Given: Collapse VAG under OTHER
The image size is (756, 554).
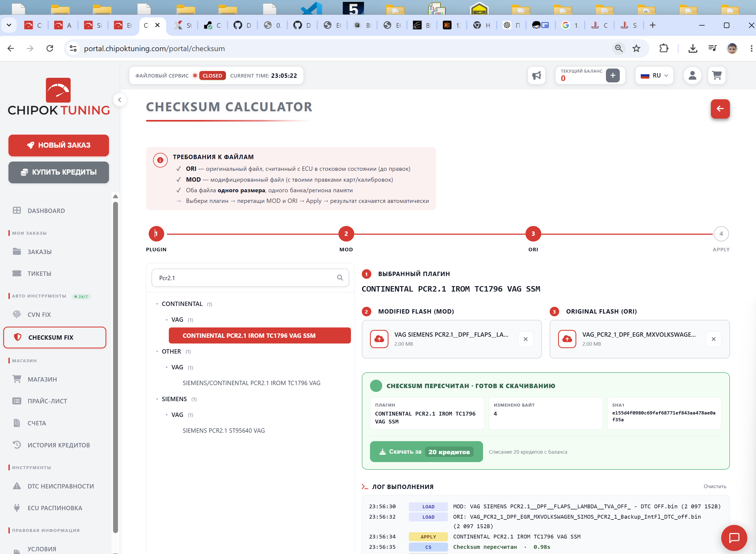Looking at the screenshot, I should click(167, 367).
